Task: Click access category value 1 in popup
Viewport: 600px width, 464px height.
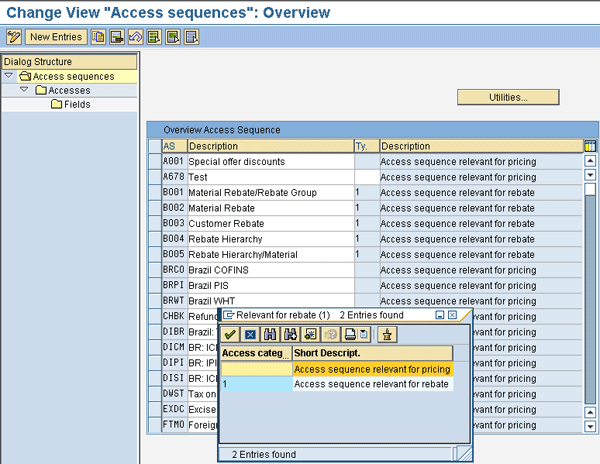Action: [x=256, y=384]
